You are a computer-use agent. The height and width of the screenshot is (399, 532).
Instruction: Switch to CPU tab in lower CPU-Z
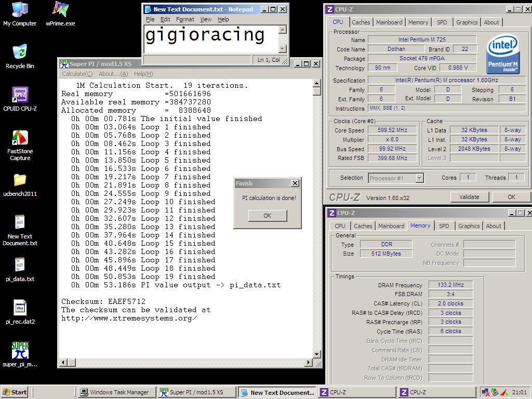pos(340,226)
